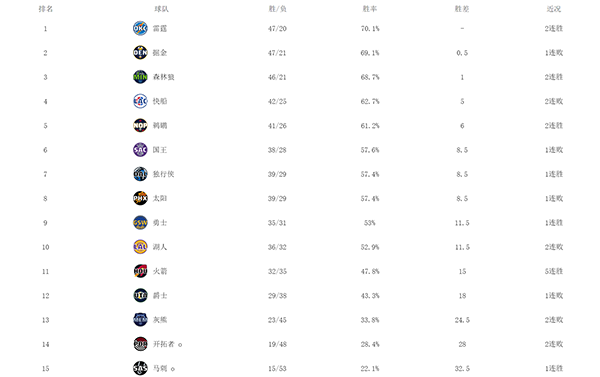
Task: Click the HOU Rockets logo
Action: [140, 271]
